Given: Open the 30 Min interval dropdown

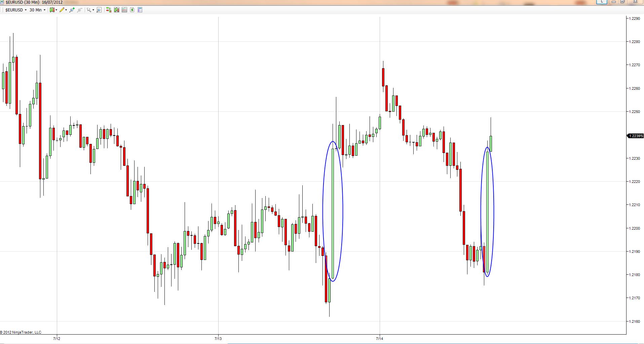Looking at the screenshot, I should (x=37, y=10).
